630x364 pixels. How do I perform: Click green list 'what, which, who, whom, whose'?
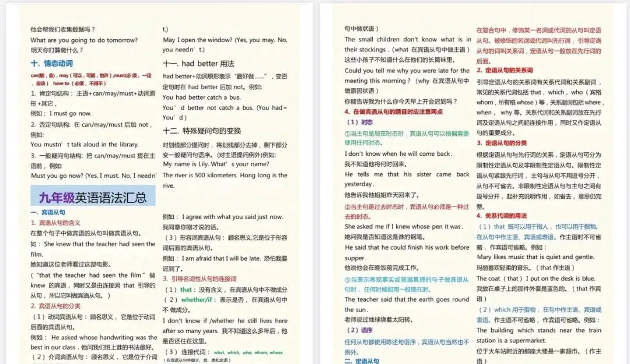(248, 352)
